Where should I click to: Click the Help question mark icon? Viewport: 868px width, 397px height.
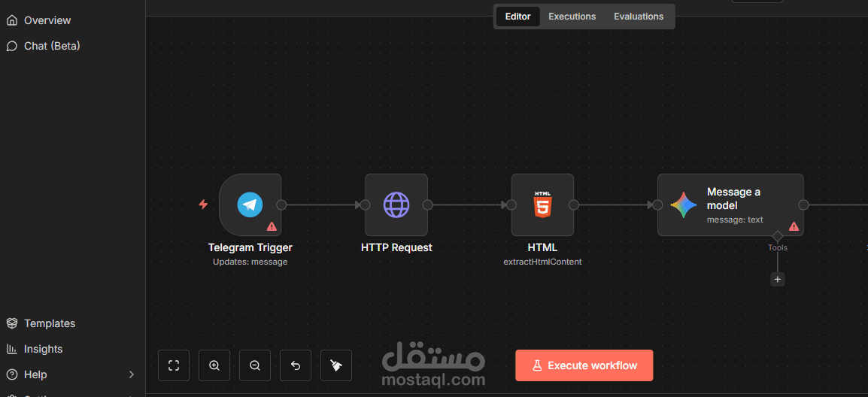(x=12, y=374)
